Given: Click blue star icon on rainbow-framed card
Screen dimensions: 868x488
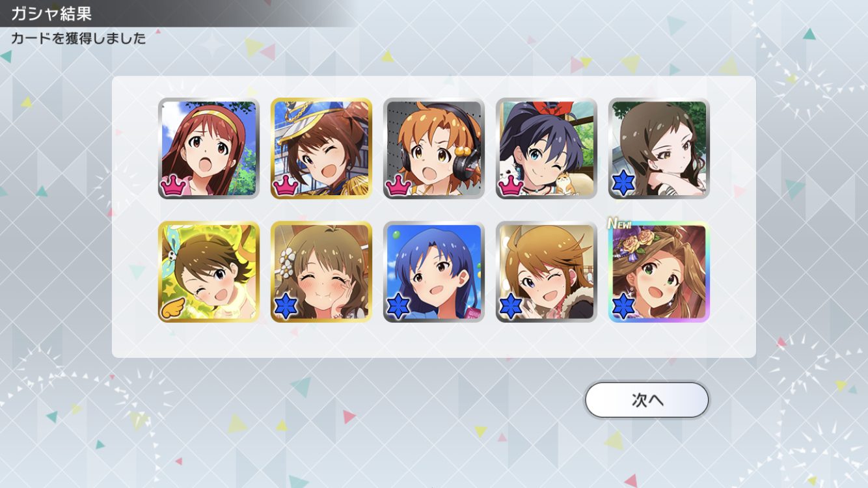Looking at the screenshot, I should (x=623, y=307).
